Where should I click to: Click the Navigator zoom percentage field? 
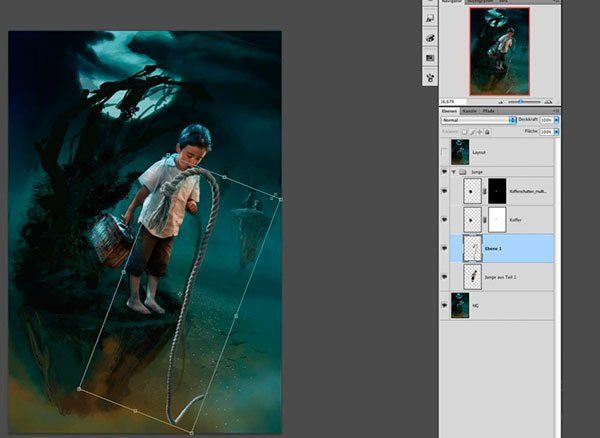coord(453,102)
